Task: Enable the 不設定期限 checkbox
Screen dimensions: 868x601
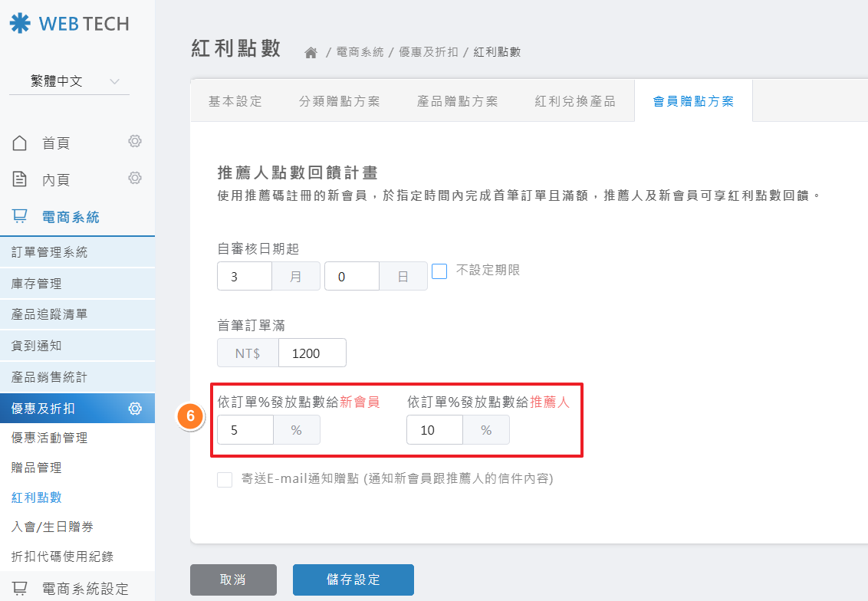Action: 439,271
